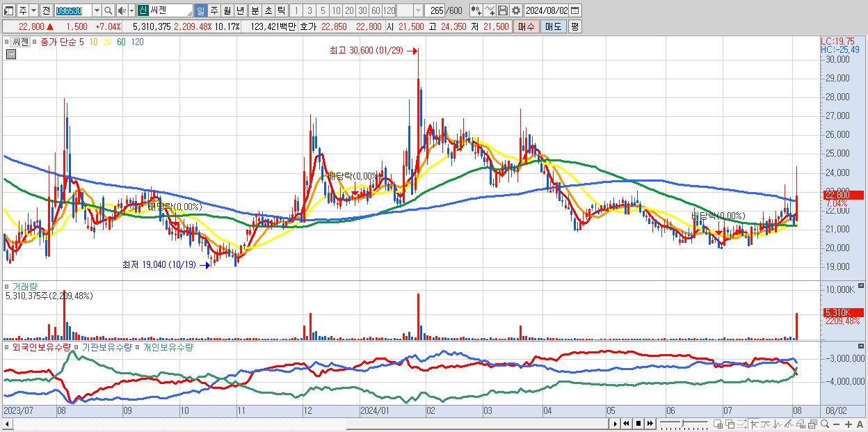The image size is (868, 432).
Task: Click the 기관보유수량 legend entry
Action: tap(106, 346)
